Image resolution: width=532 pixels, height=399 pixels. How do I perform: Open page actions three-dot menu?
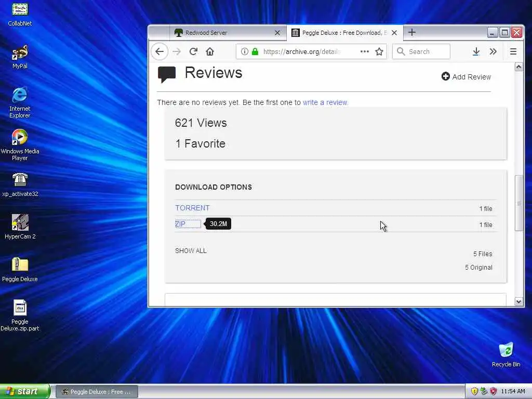[x=364, y=51]
